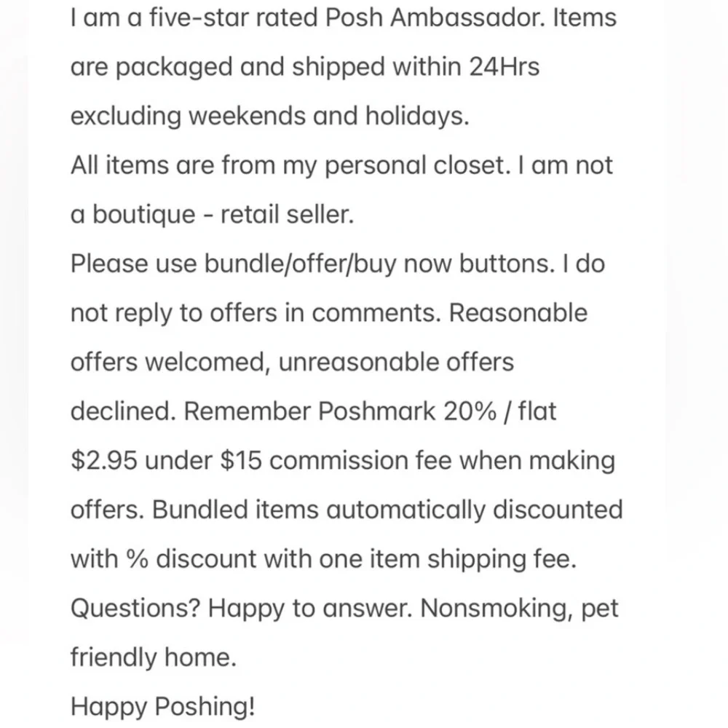This screenshot has width=728, height=728.
Task: Click 'one item shipping fee' text
Action: point(448,558)
